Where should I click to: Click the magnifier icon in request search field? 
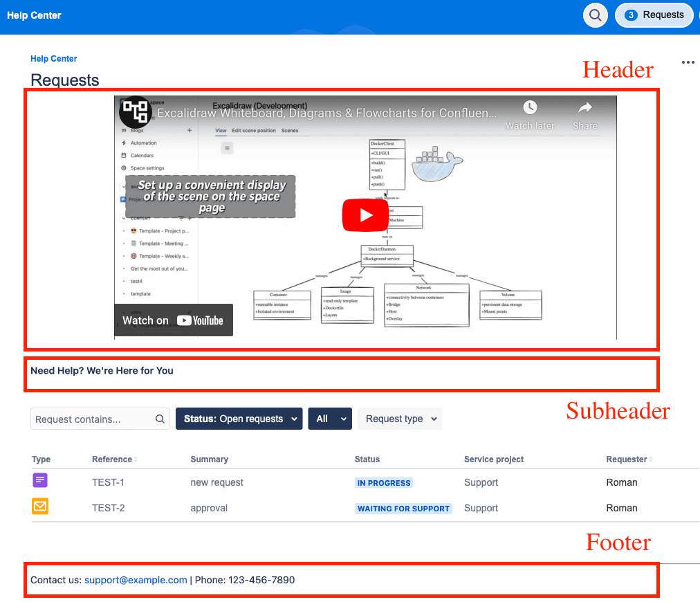(160, 419)
